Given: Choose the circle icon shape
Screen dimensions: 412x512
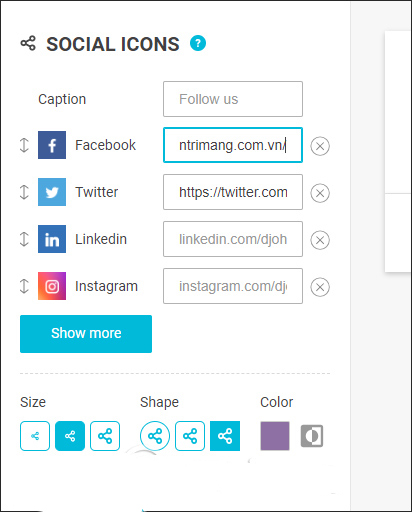Looking at the screenshot, I should [155, 436].
